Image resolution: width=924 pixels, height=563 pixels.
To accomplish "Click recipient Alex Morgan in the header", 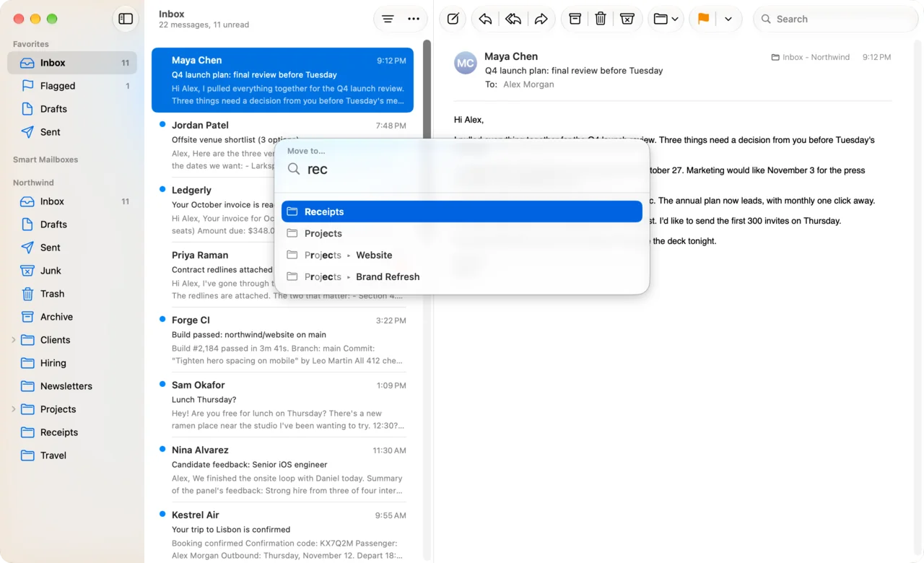I will [x=528, y=84].
